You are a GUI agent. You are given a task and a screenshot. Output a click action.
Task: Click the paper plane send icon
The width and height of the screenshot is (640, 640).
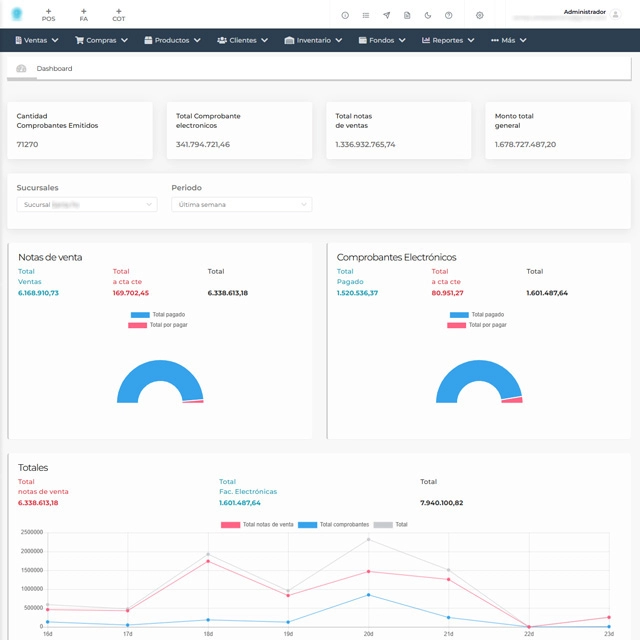tap(387, 16)
